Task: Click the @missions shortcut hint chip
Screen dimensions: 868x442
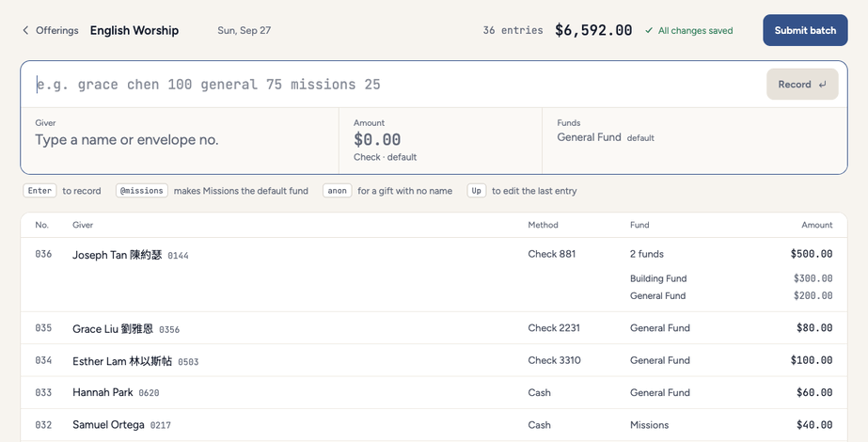Action: (142, 191)
